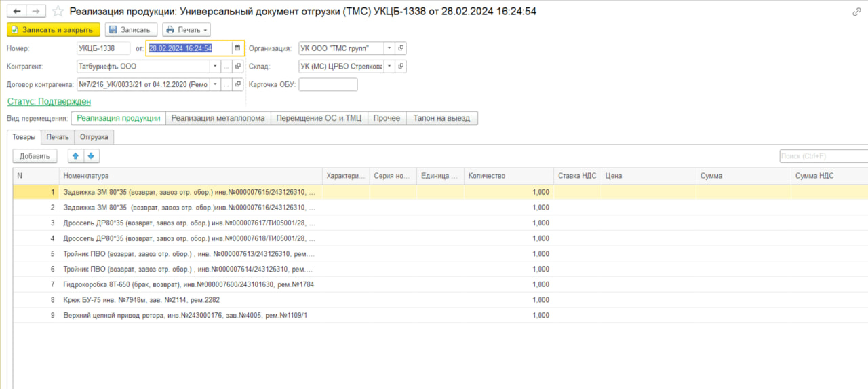Click the back navigation arrow
The height and width of the screenshot is (389, 868).
[x=17, y=12]
